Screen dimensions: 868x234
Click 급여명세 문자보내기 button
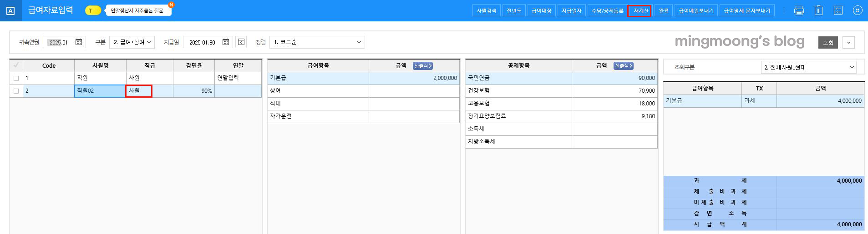point(747,10)
